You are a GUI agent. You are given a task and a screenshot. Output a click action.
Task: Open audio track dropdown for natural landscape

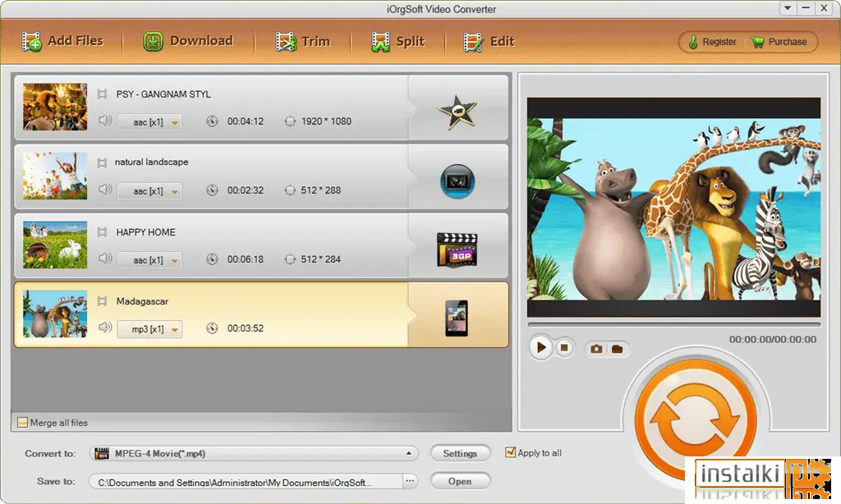tap(149, 191)
